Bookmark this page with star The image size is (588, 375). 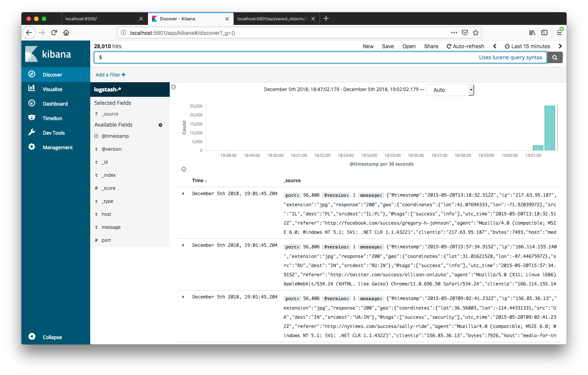[476, 33]
